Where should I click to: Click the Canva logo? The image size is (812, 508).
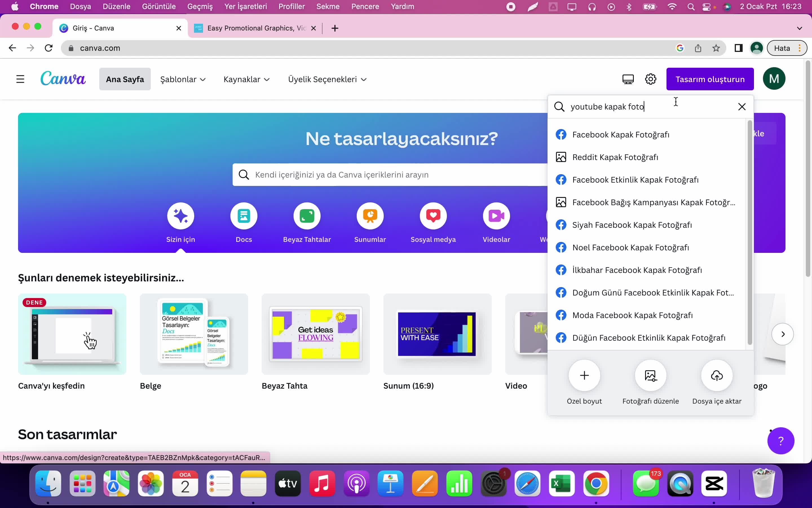click(x=63, y=79)
